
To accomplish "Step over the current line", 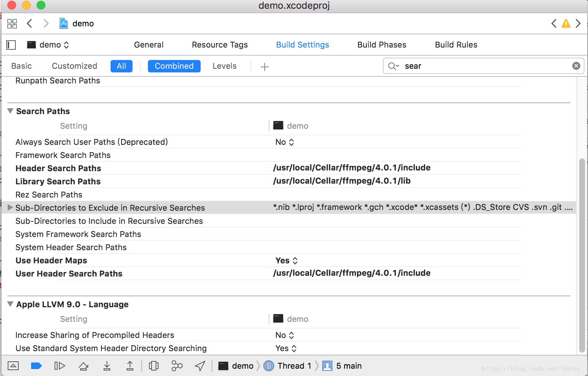I will click(83, 366).
